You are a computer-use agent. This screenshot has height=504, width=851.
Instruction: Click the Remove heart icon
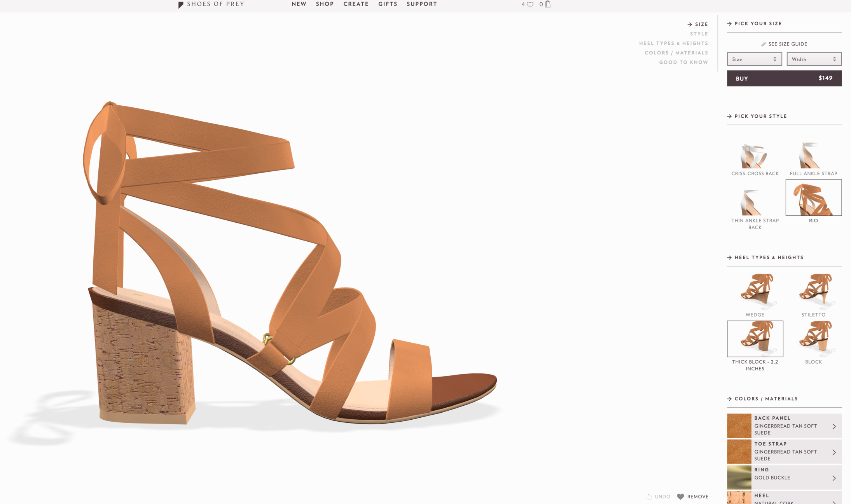click(x=680, y=497)
